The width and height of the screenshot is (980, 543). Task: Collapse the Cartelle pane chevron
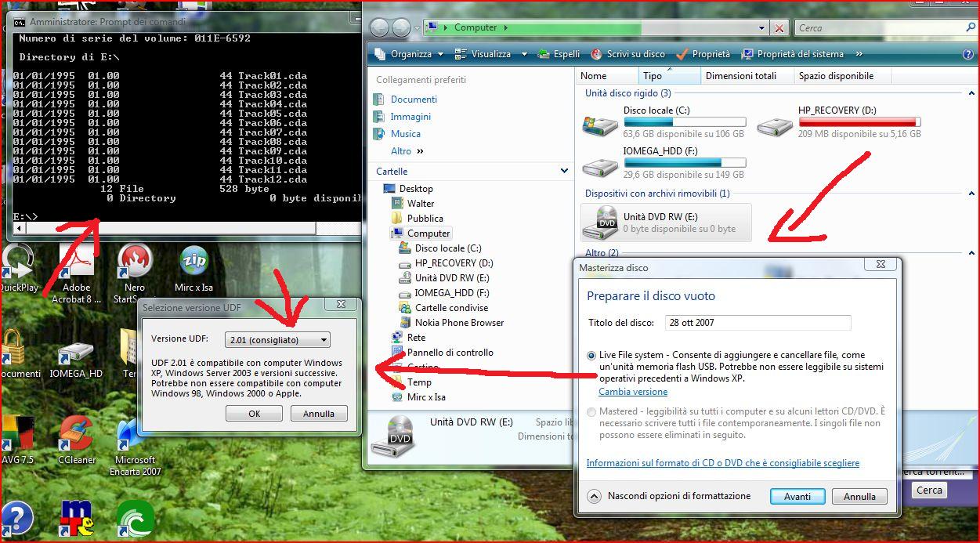[564, 171]
